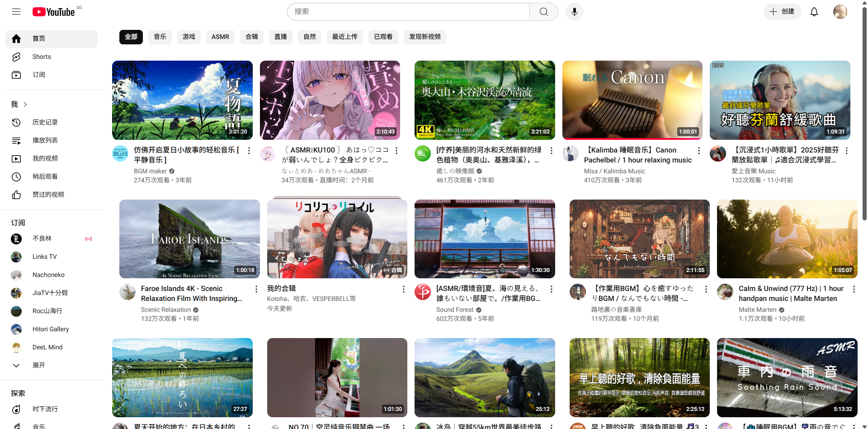Expand the 我 section chevron
The height and width of the screenshot is (429, 868).
tap(25, 105)
